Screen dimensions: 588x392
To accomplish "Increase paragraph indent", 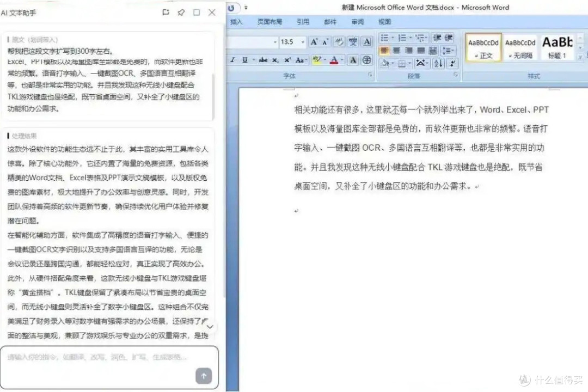I will point(449,38).
